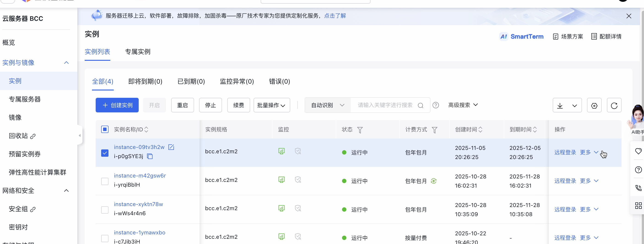Download the instance list export
Image resolution: width=644 pixels, height=244 pixels.
click(560, 105)
